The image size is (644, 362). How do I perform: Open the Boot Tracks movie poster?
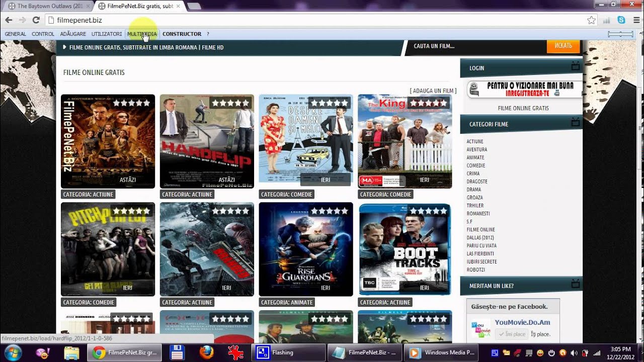coord(405,249)
